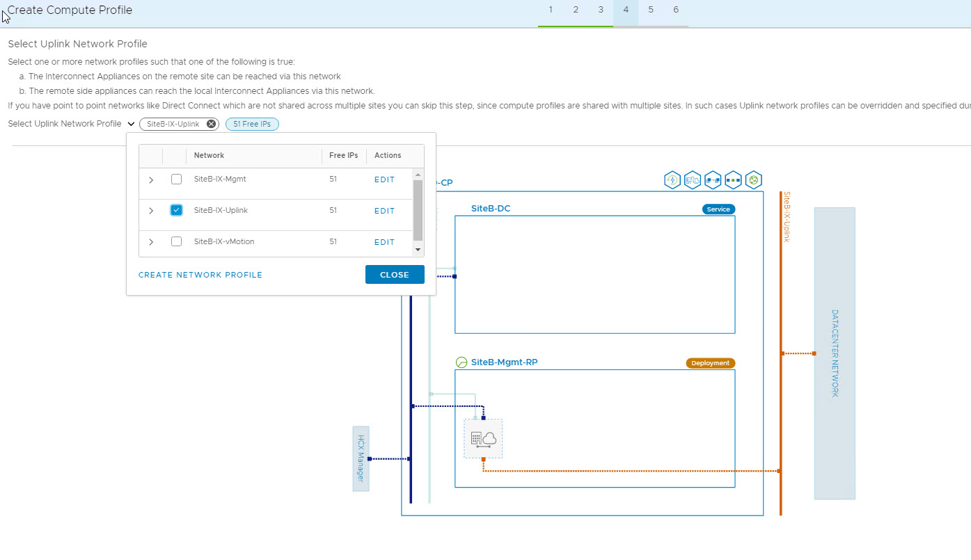The height and width of the screenshot is (560, 971).
Task: Click the interconnect appliance icon in SiteB-Mgmt-RP
Action: click(483, 438)
